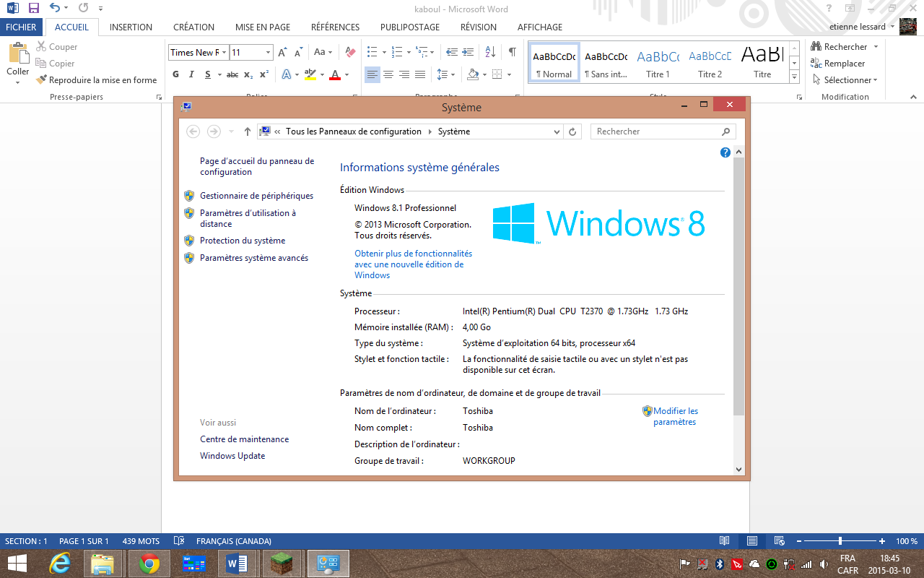924x578 pixels.
Task: Click Modifier les paramètres link
Action: point(676,416)
